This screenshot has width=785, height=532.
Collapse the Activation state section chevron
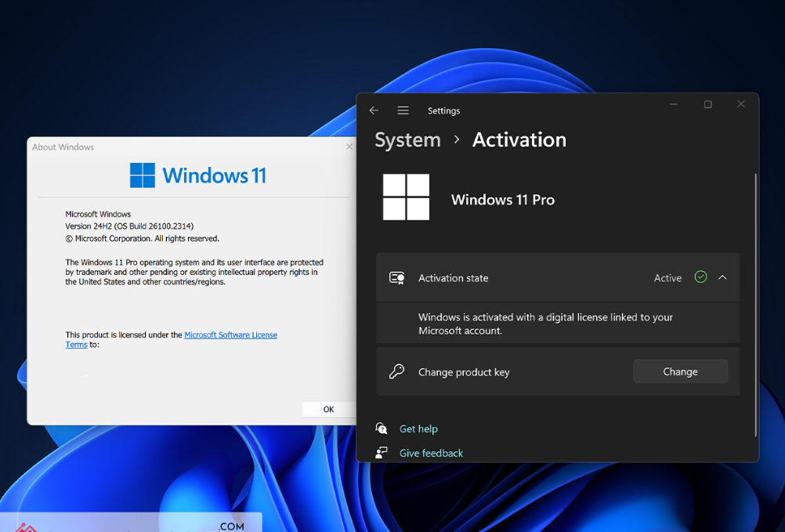[722, 277]
